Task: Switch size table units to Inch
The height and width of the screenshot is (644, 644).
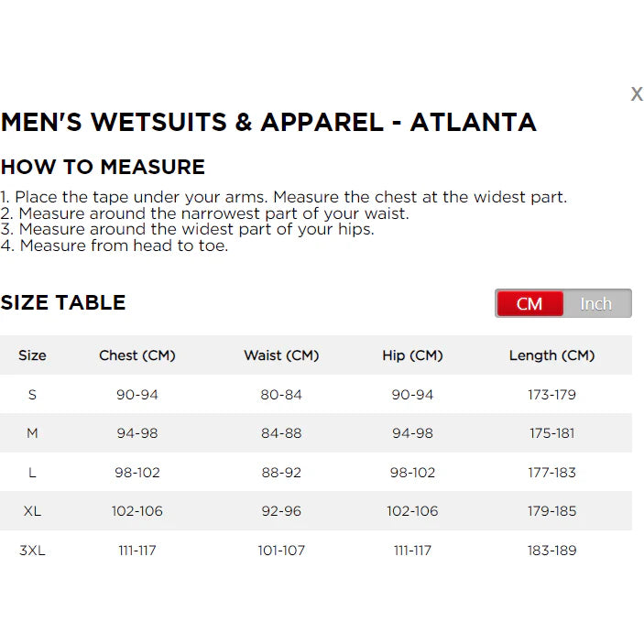Action: point(596,303)
